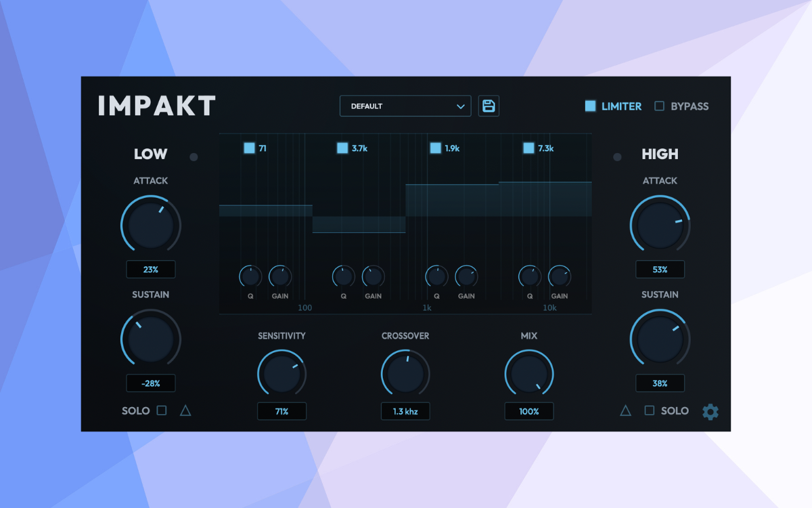Viewport: 812px width, 508px height.
Task: Click the MIX knob
Action: [x=529, y=374]
